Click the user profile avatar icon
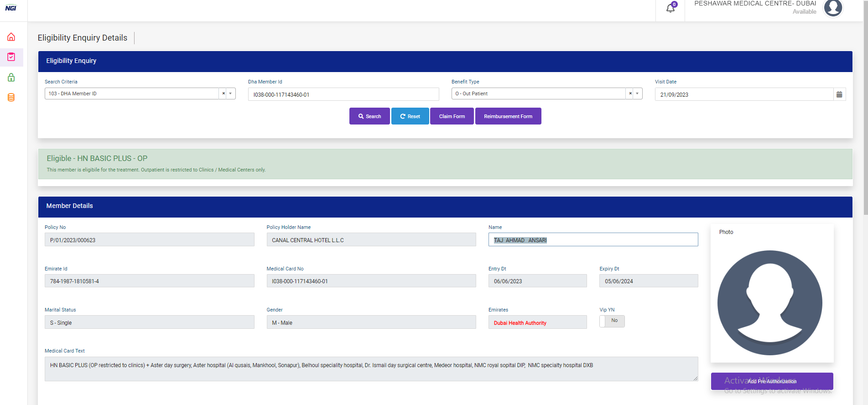 click(x=833, y=8)
